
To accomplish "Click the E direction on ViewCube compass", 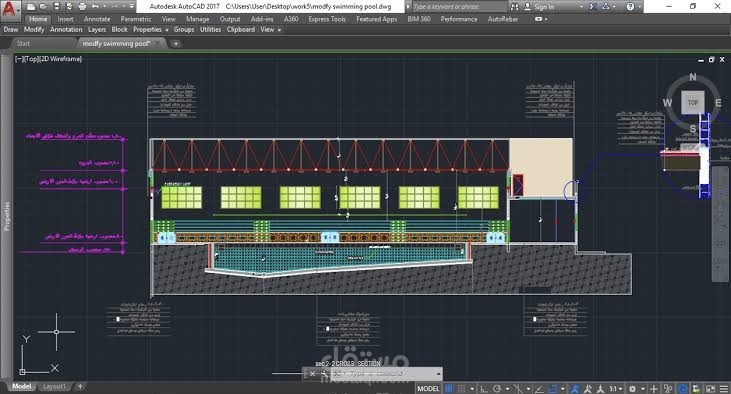I will point(718,103).
